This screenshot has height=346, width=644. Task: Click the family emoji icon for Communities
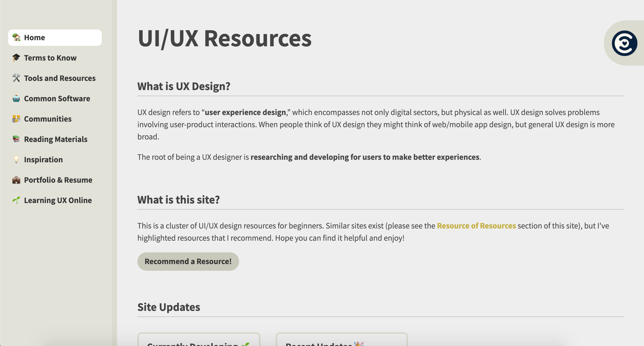(16, 119)
